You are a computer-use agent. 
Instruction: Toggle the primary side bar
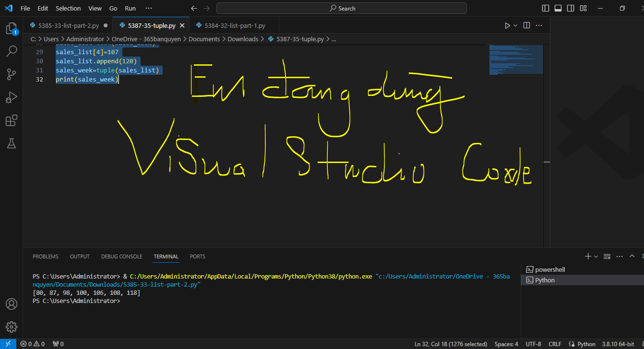point(546,8)
